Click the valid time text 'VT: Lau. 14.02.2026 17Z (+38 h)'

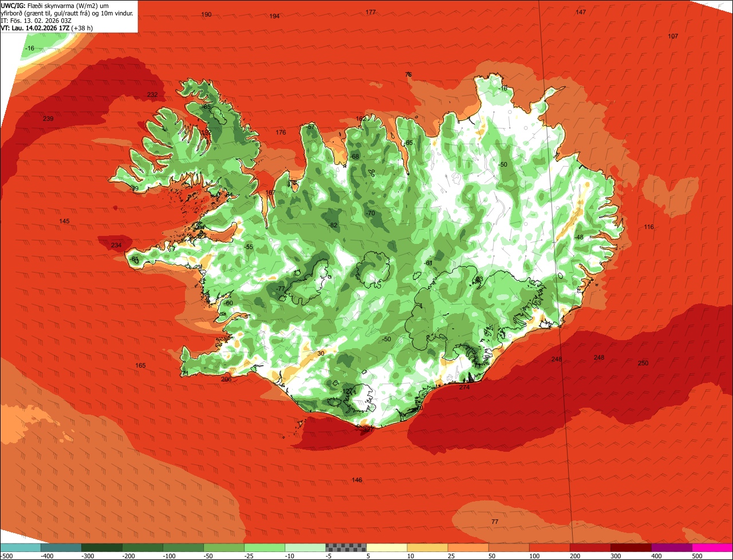(47, 27)
